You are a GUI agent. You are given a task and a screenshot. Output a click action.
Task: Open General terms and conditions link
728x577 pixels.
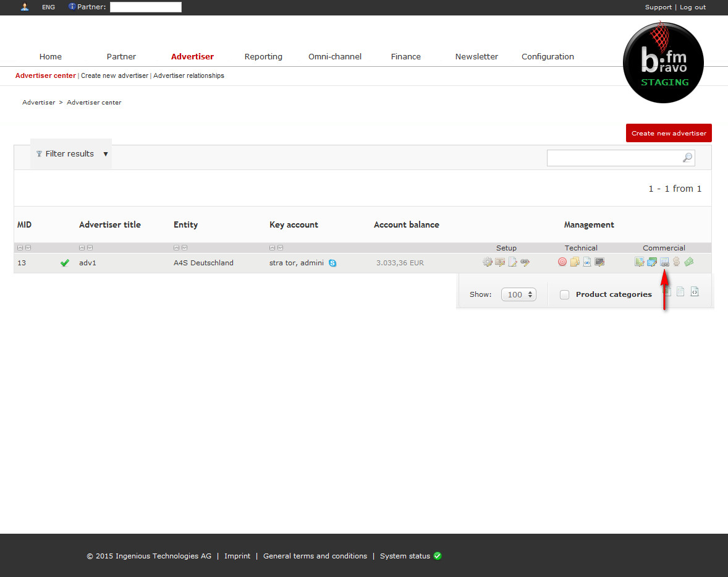click(x=315, y=555)
